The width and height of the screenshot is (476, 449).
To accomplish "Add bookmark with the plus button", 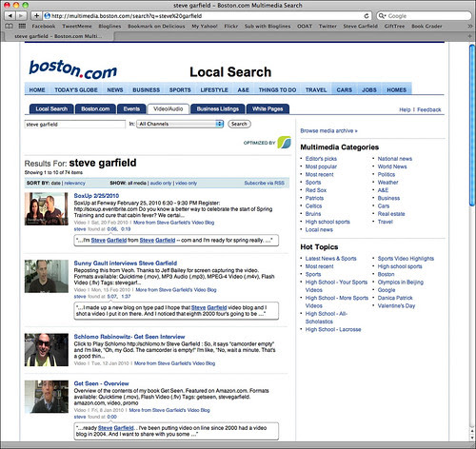I will 36,15.
